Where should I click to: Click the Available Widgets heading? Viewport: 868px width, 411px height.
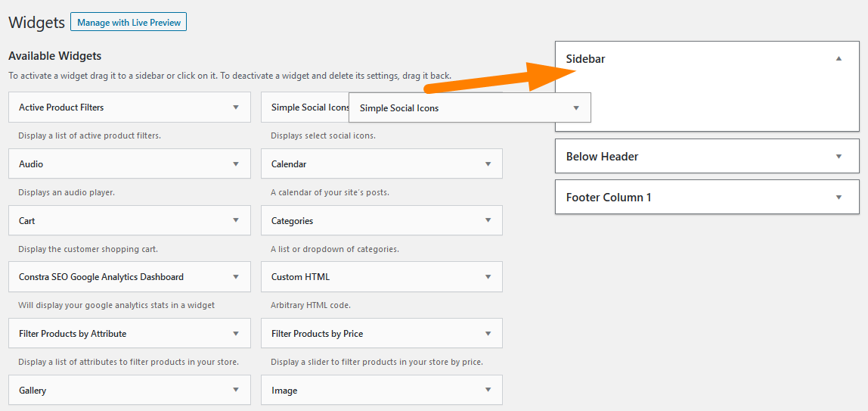[54, 56]
